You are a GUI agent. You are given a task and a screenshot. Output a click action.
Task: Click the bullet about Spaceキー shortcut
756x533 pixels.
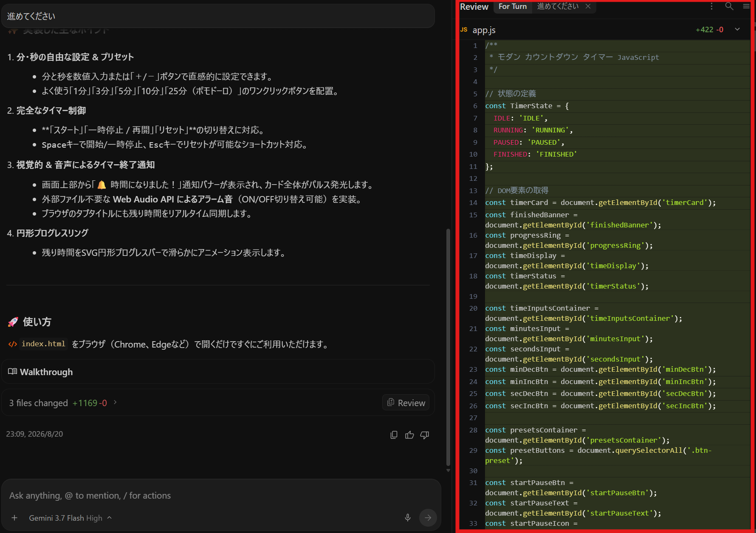pos(175,144)
